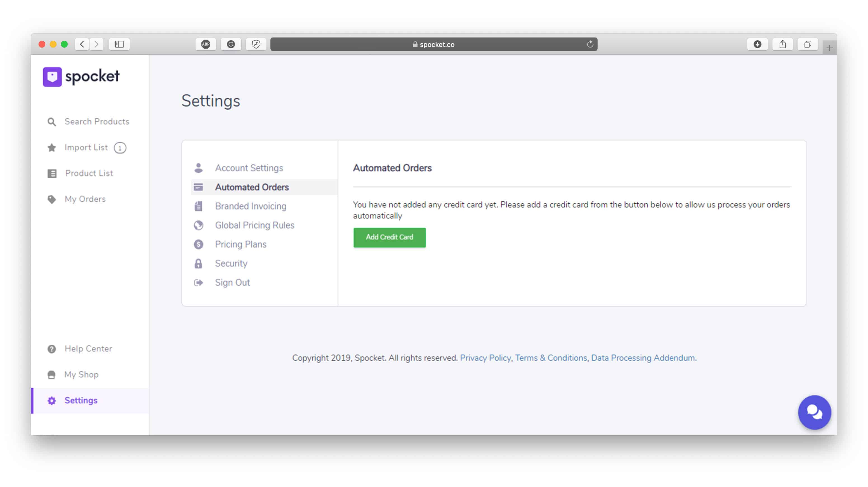Click the Pricing Plans dollar icon
The height and width of the screenshot is (487, 868).
tap(199, 244)
